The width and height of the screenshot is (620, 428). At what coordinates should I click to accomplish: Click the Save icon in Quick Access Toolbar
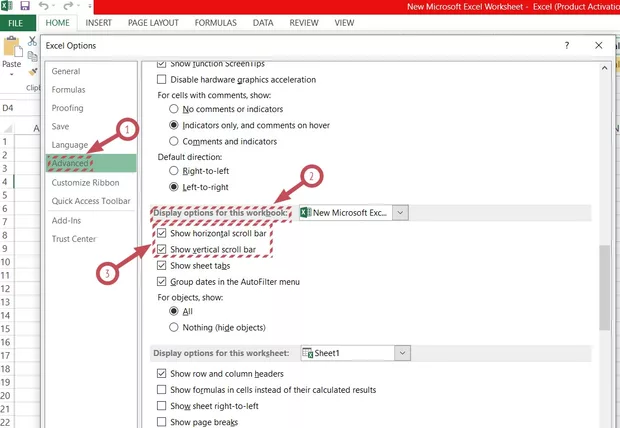25,6
